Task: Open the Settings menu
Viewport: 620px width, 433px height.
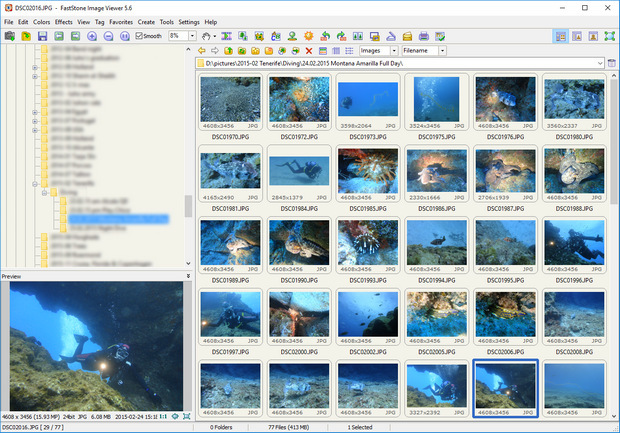Action: [188, 22]
